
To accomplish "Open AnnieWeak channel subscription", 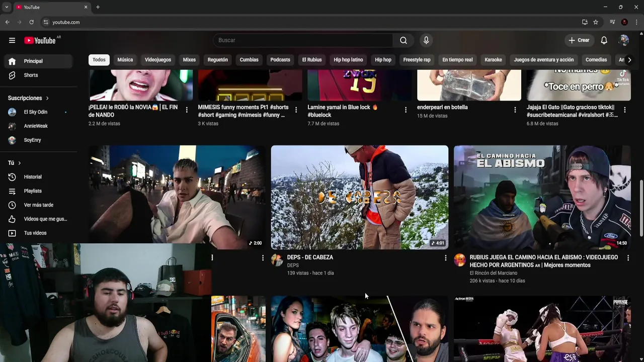I will click(39, 126).
